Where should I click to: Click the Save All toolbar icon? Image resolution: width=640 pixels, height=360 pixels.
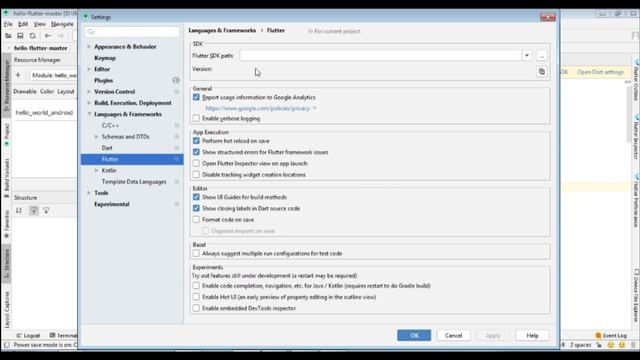[20, 36]
